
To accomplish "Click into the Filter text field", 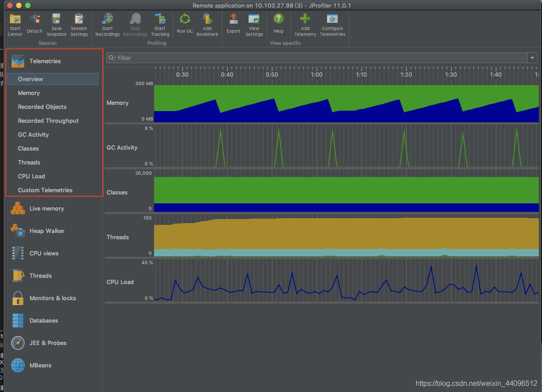I will 322,58.
